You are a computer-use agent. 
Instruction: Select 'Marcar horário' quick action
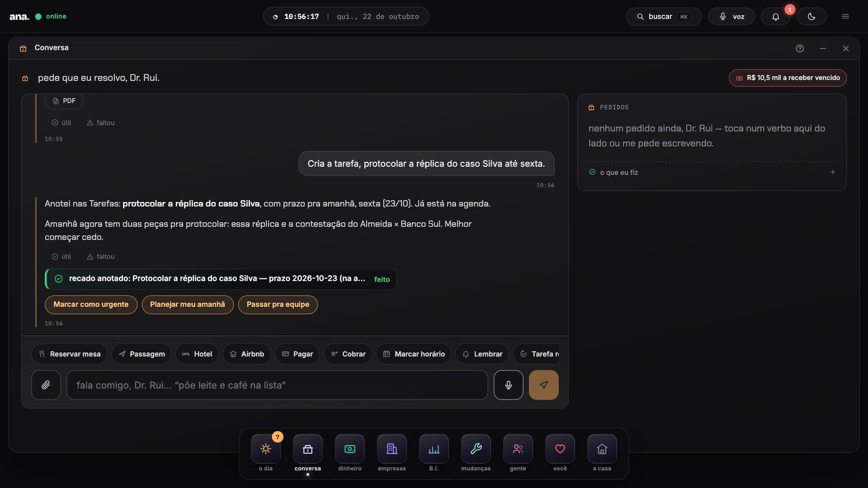coord(414,354)
